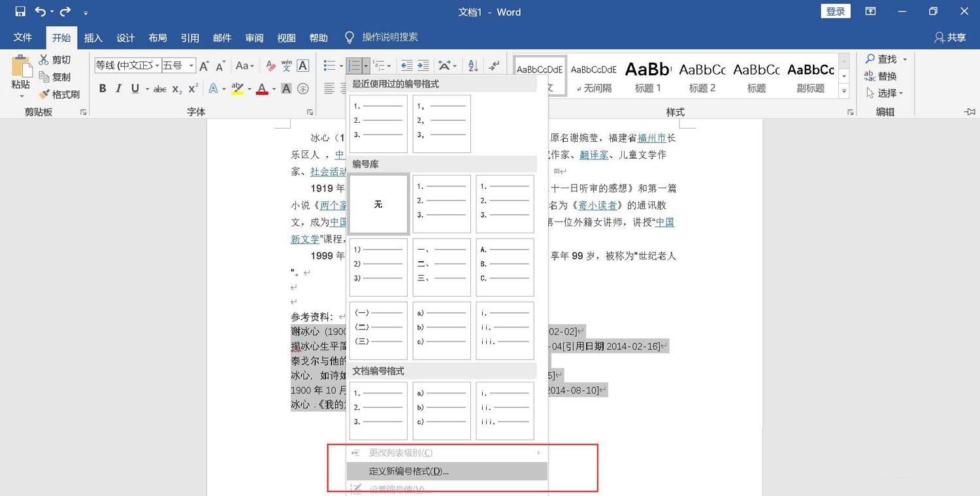Viewport: 980px width, 496px height.
Task: Click the red font color swatch
Action: coord(262,90)
